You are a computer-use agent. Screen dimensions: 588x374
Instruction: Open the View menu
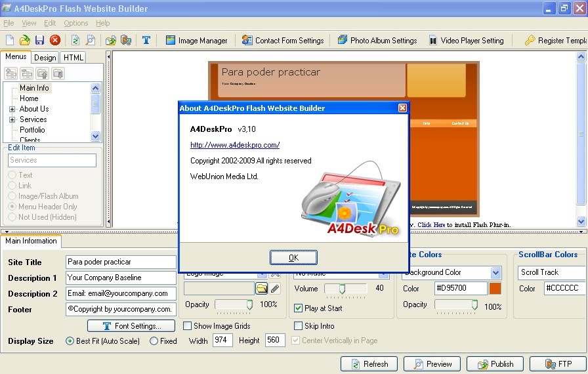(x=29, y=23)
